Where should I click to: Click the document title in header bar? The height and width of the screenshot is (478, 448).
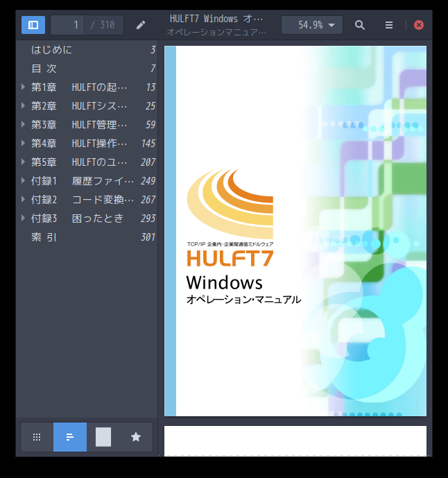click(216, 19)
